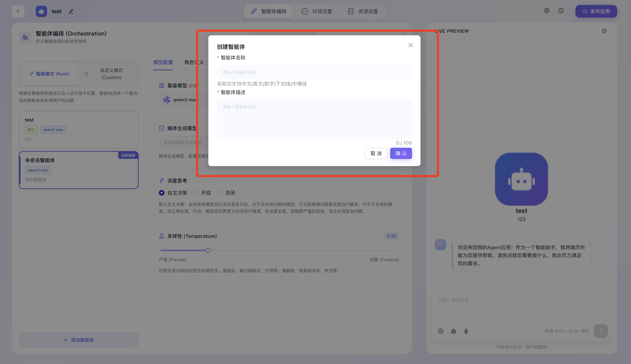Click the back arrow button

[x=18, y=11]
